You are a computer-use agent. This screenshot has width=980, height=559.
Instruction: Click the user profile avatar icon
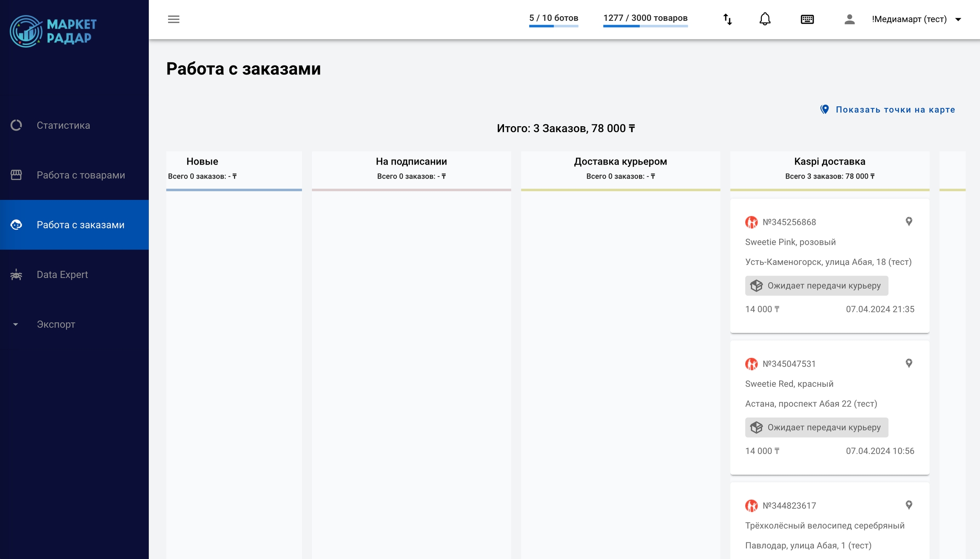849,20
